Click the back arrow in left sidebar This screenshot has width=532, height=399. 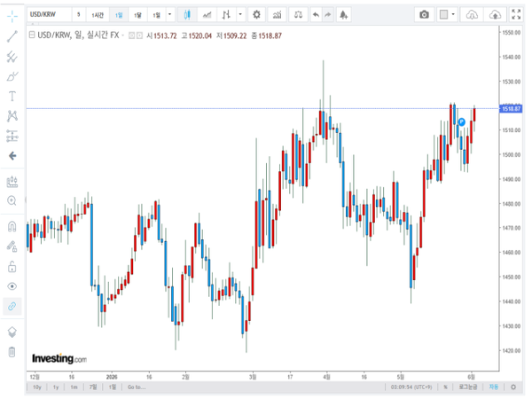point(12,156)
